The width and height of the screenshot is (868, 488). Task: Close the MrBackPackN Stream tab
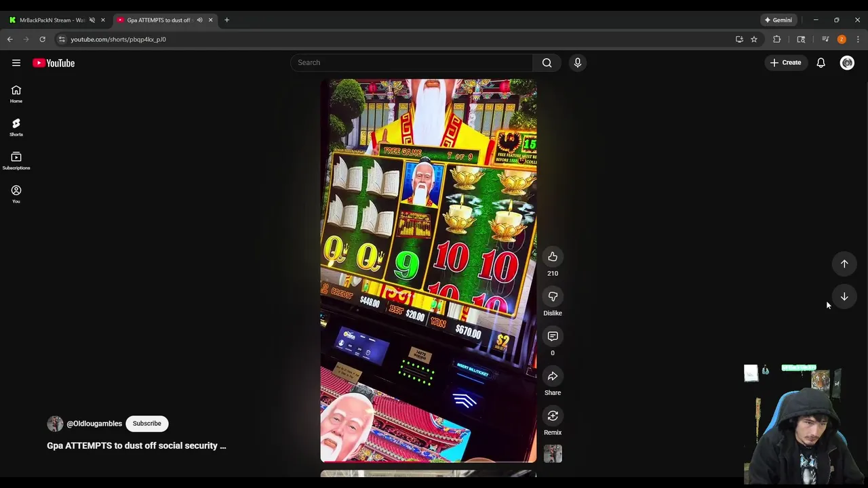pos(103,20)
